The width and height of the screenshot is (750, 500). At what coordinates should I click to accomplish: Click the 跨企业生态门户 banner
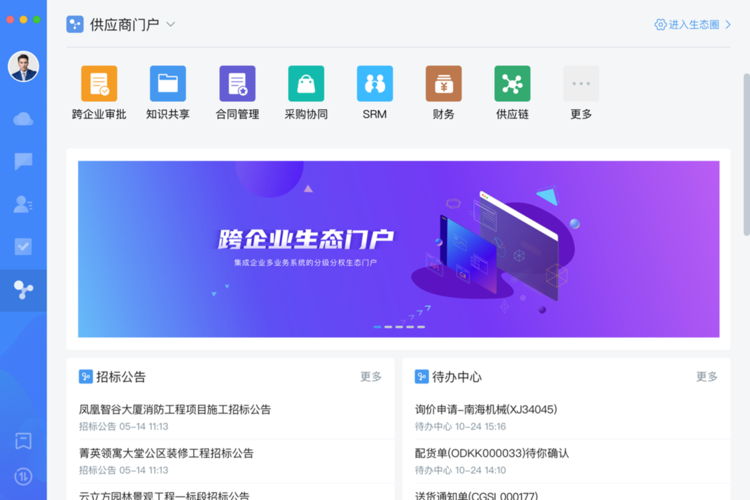tap(398, 249)
